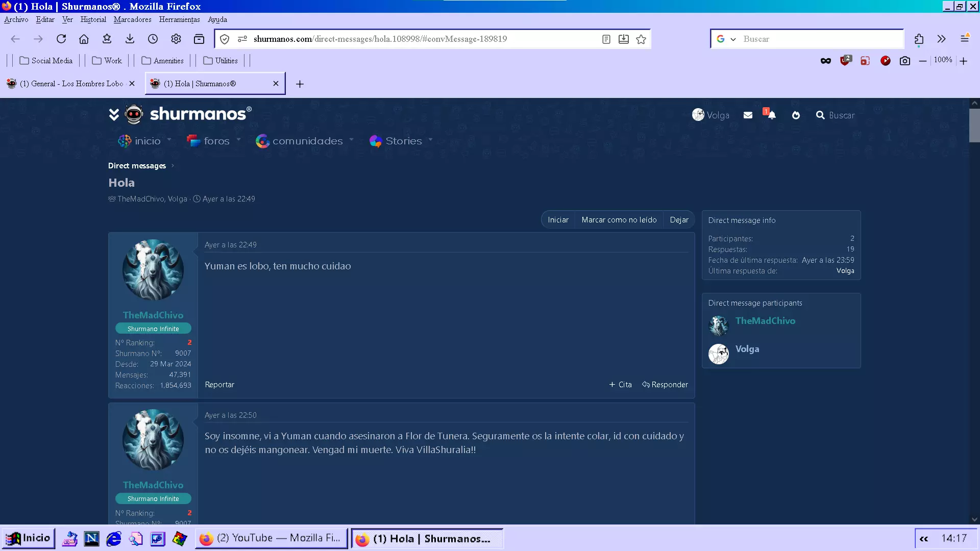Click the Firefox search input field
The width and height of the screenshot is (980, 551).
point(821,39)
